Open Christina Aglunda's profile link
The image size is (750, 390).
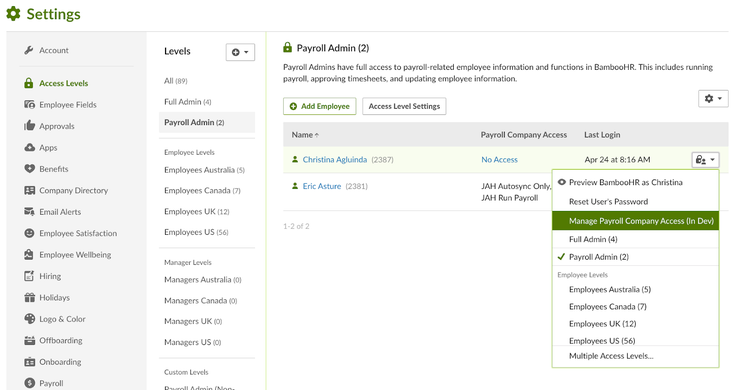click(334, 160)
